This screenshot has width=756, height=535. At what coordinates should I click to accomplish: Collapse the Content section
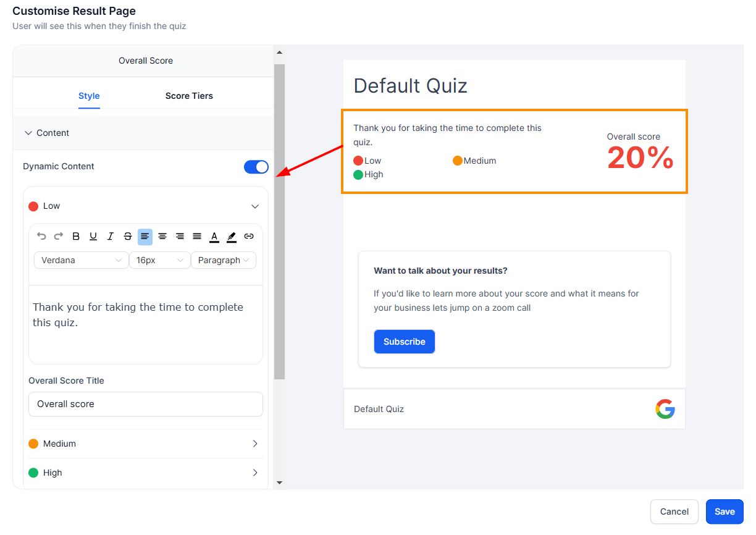coord(47,133)
